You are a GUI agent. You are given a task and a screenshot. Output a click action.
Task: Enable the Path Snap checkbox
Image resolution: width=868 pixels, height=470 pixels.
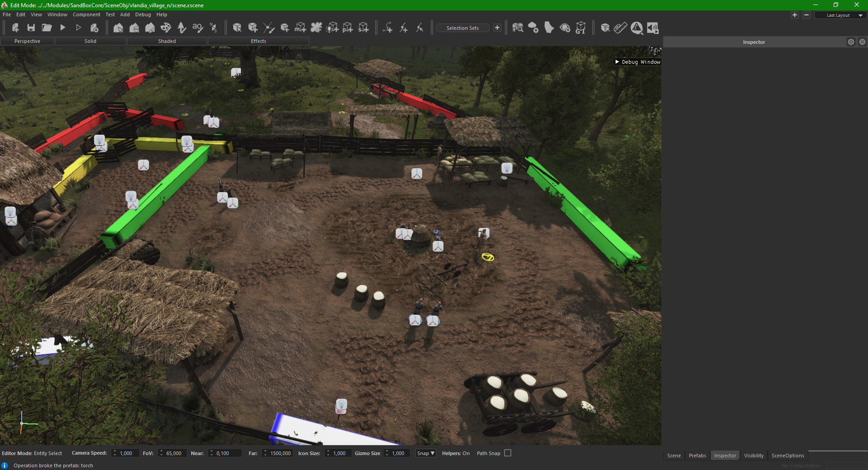click(508, 453)
